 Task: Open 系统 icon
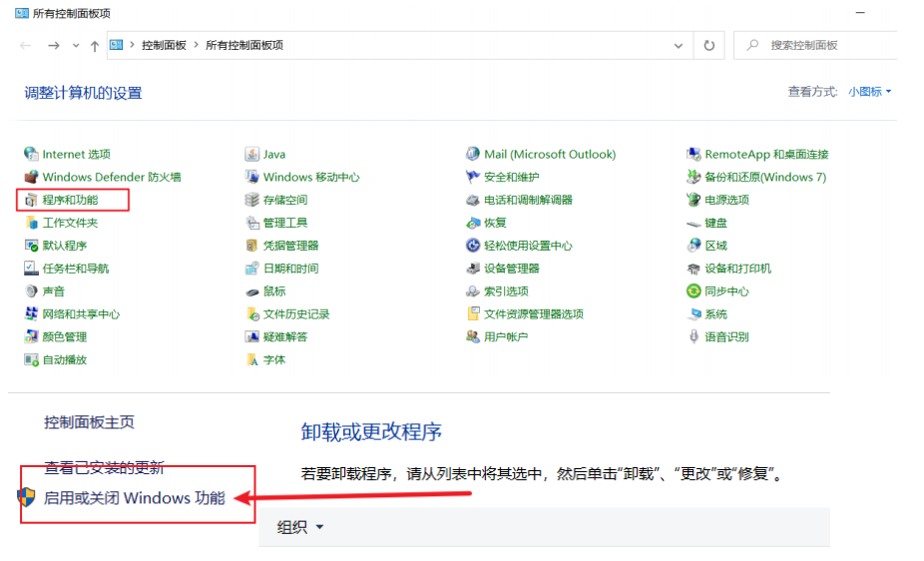point(693,314)
